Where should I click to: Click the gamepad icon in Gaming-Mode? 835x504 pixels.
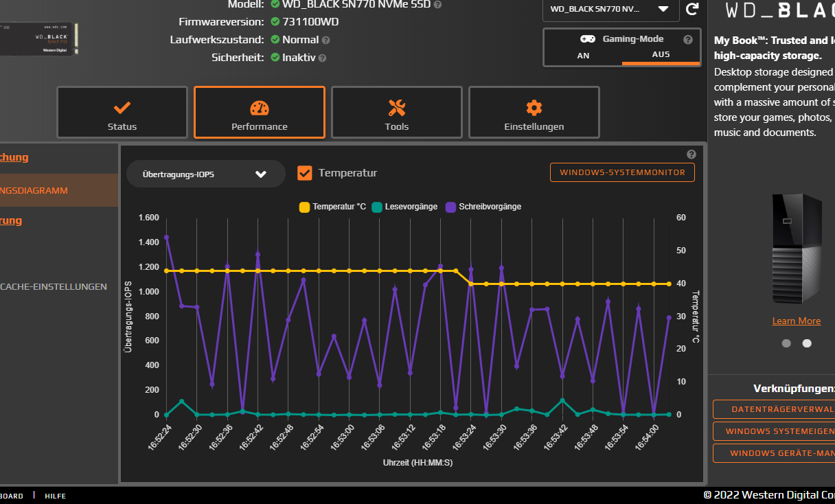(588, 39)
